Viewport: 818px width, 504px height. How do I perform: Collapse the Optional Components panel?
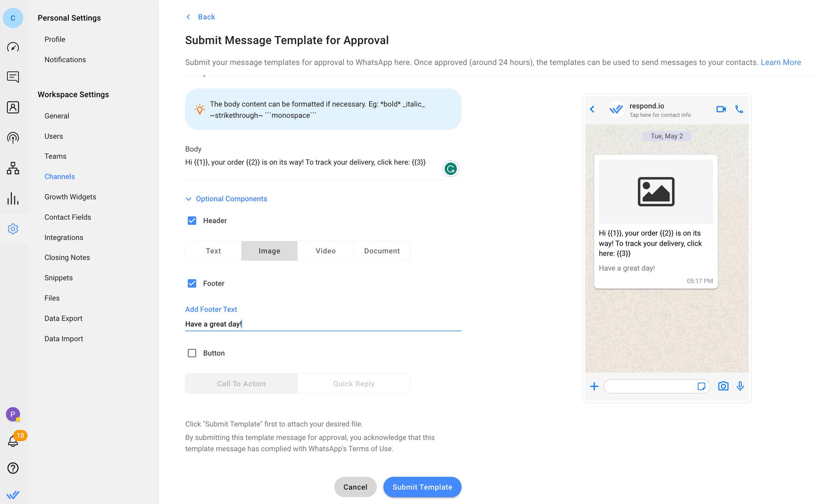[x=189, y=199]
